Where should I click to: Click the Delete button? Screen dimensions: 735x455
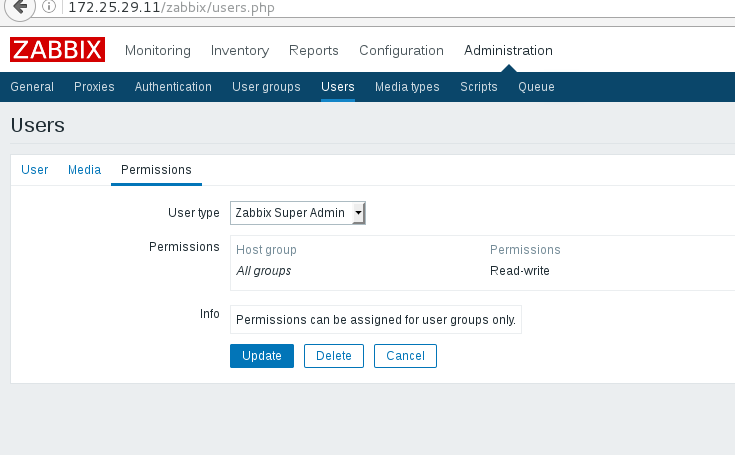pyautogui.click(x=334, y=356)
